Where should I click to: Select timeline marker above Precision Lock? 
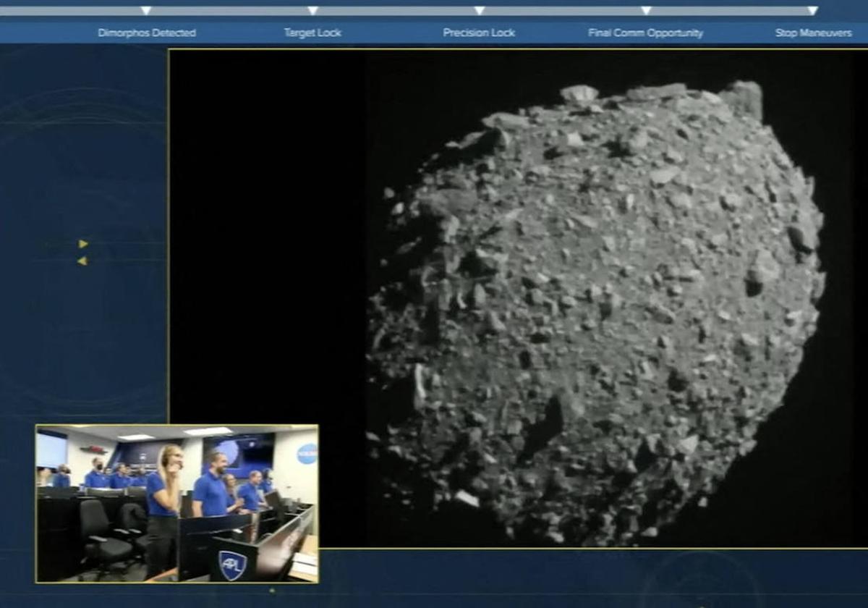click(x=479, y=11)
